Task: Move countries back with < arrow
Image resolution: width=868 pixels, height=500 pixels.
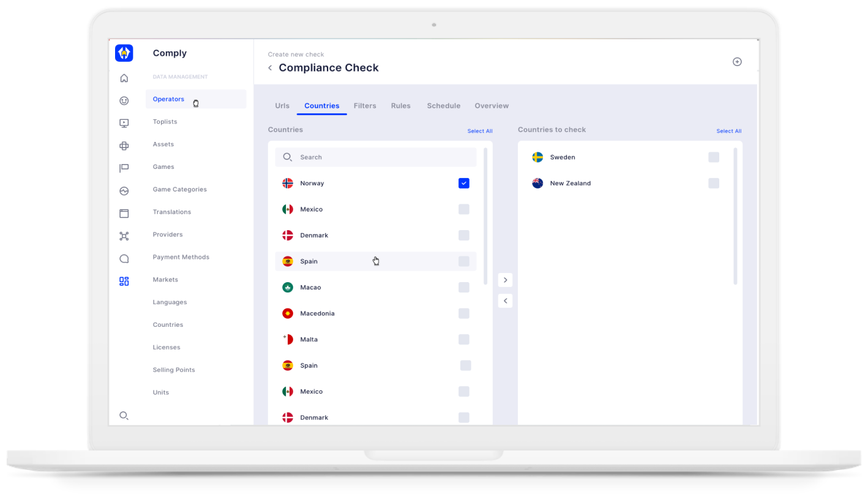Action: [x=505, y=300]
